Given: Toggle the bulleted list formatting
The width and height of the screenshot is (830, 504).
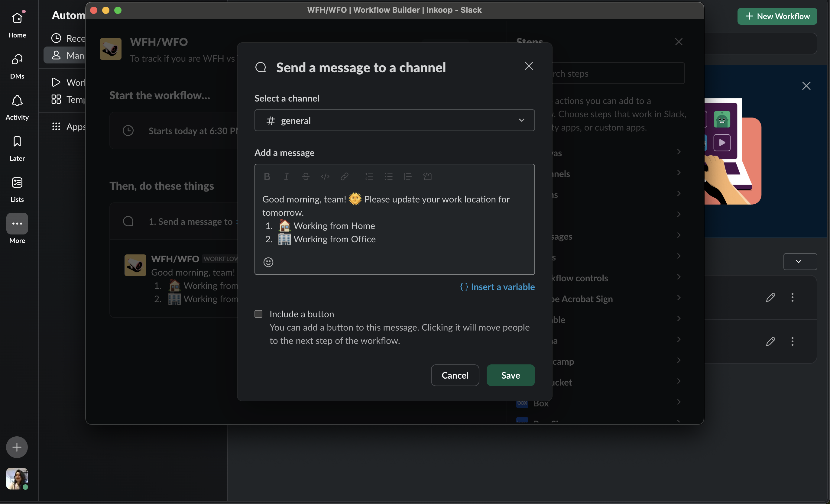Looking at the screenshot, I should 389,176.
